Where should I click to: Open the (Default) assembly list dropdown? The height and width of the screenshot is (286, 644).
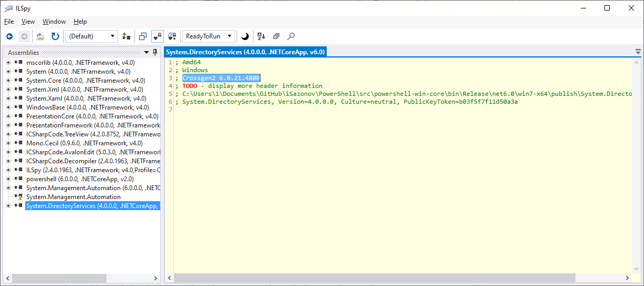pyautogui.click(x=92, y=36)
